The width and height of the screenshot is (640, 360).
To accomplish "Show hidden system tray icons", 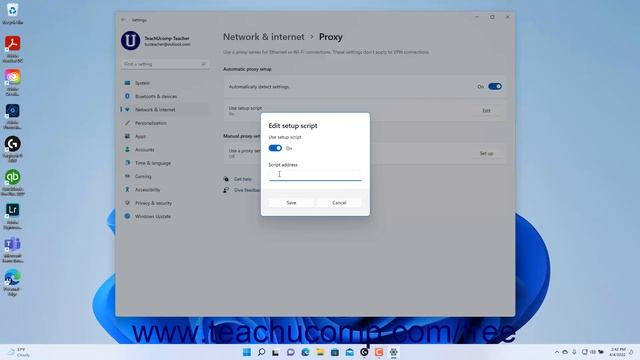I will (x=557, y=352).
